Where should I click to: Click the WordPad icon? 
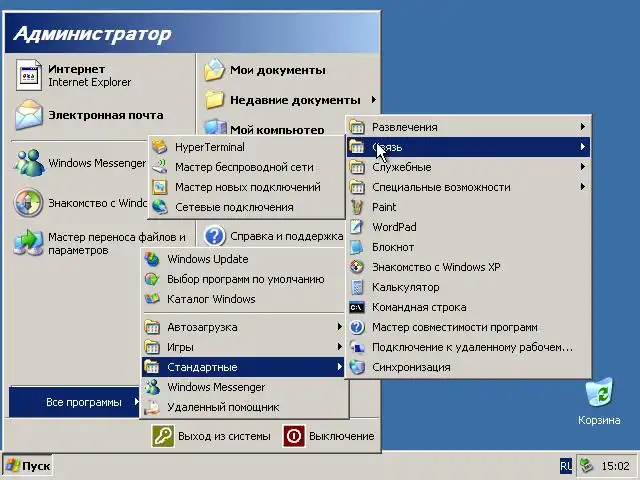(357, 227)
